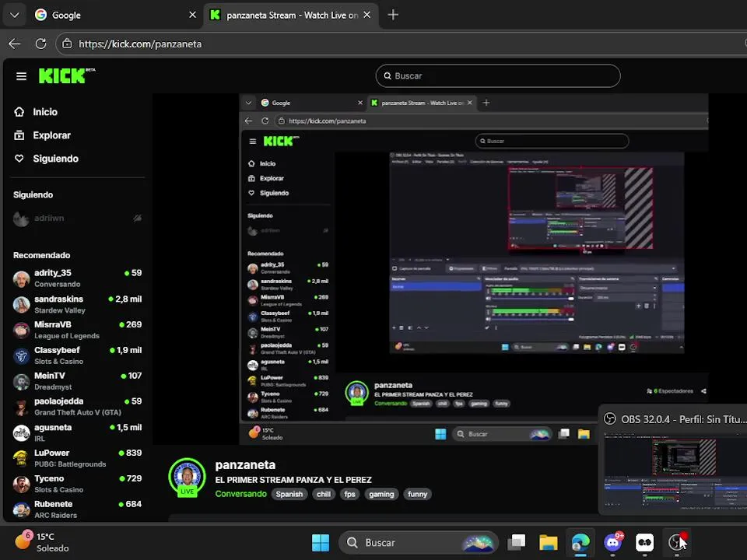Screen dimensions: 747x560
Task: Click the taskbar Buscar search box
Action: 419,542
